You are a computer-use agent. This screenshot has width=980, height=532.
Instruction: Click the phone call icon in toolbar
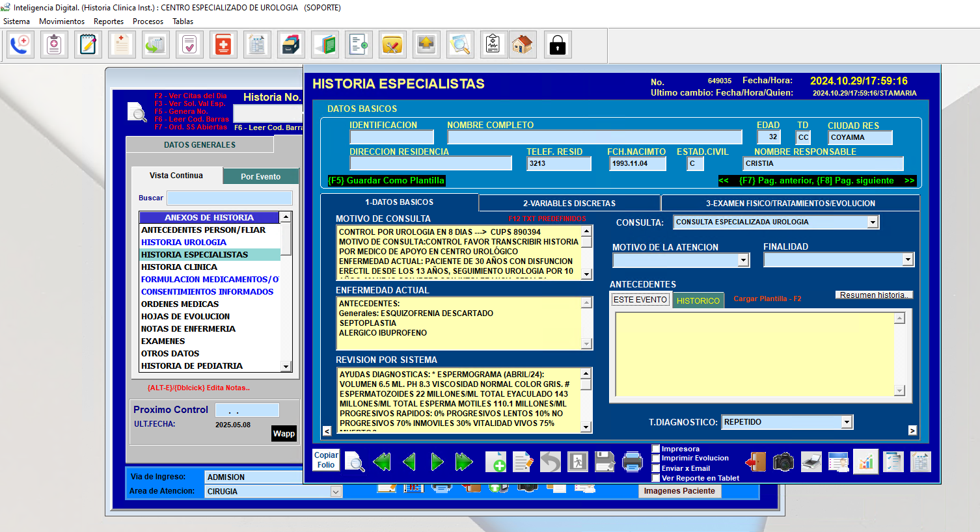click(x=20, y=45)
